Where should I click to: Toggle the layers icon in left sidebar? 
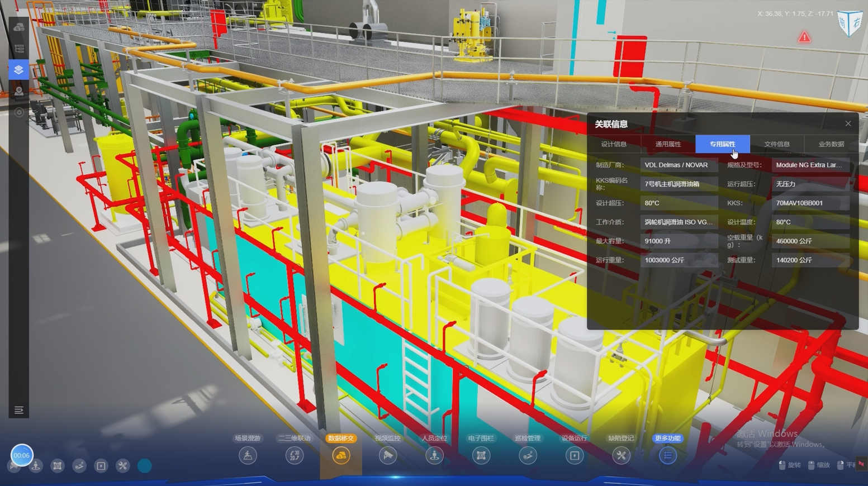point(18,70)
